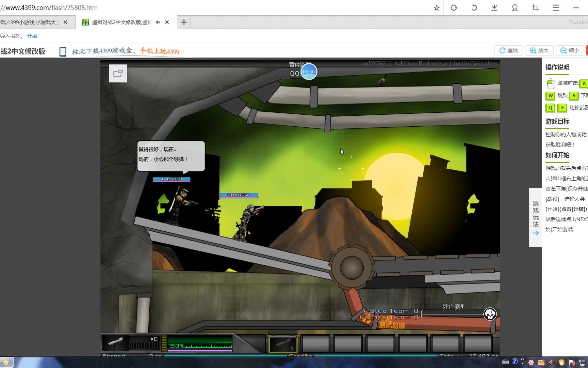Click the browser refresh icon

tap(454, 8)
